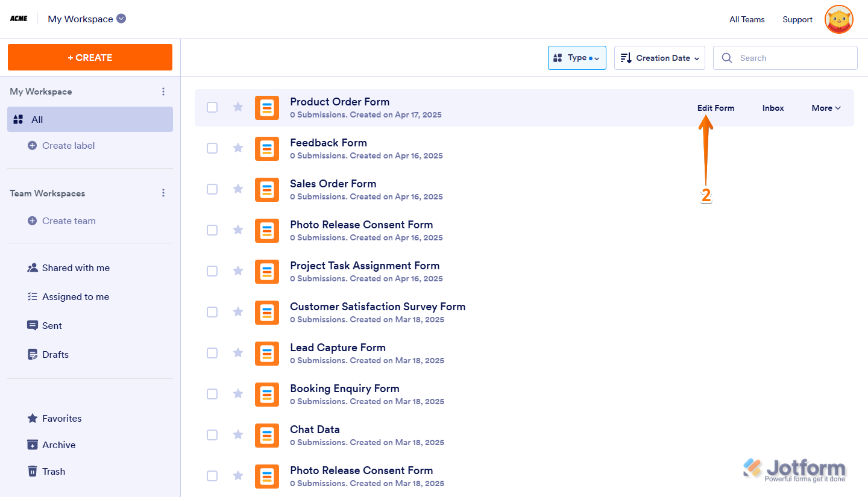Image resolution: width=868 pixels, height=497 pixels.
Task: Open the Type filter dropdown
Action: tap(576, 58)
